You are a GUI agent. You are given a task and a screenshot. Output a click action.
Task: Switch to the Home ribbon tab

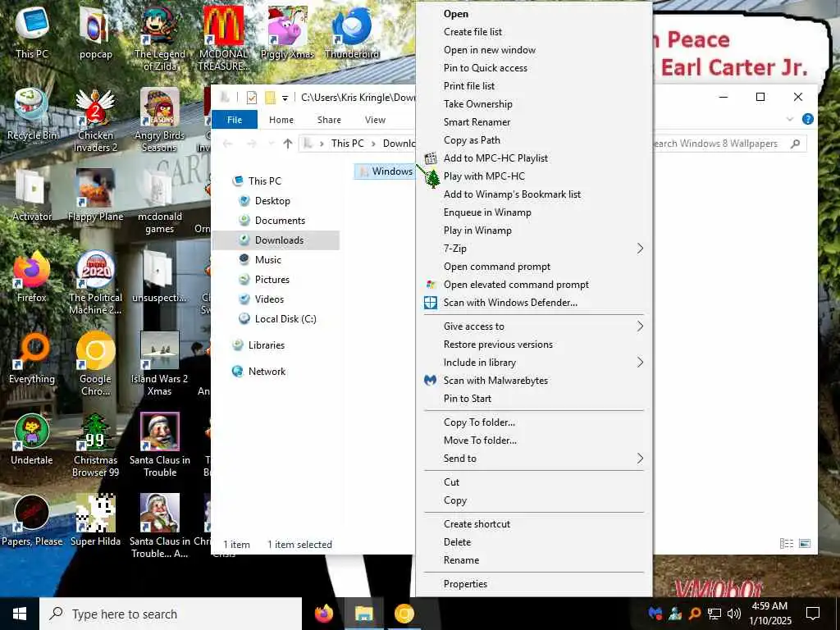tap(281, 120)
